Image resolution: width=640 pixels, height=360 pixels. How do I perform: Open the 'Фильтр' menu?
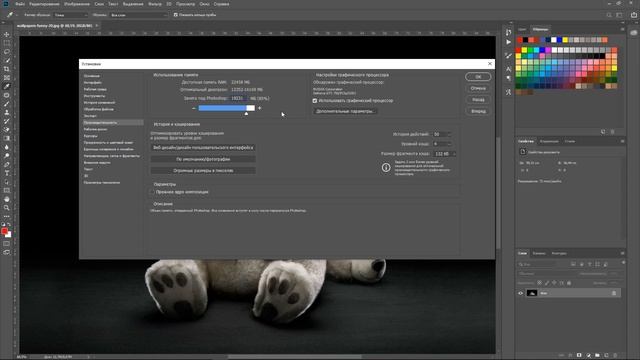pyautogui.click(x=155, y=4)
